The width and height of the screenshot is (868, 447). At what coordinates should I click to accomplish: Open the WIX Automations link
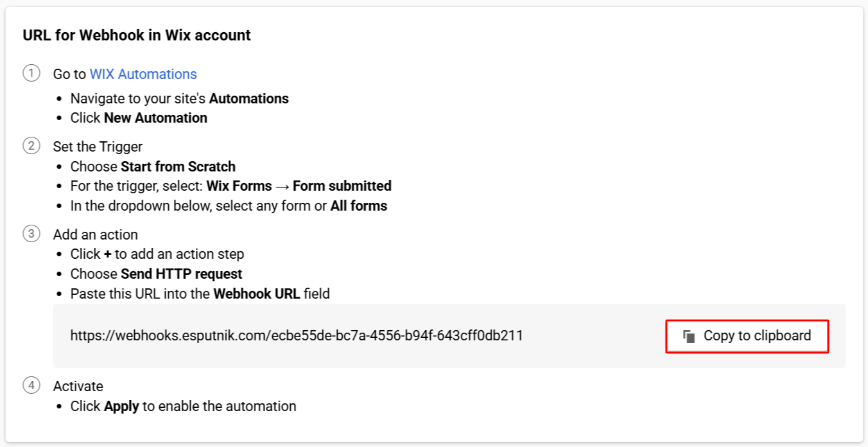click(x=143, y=74)
